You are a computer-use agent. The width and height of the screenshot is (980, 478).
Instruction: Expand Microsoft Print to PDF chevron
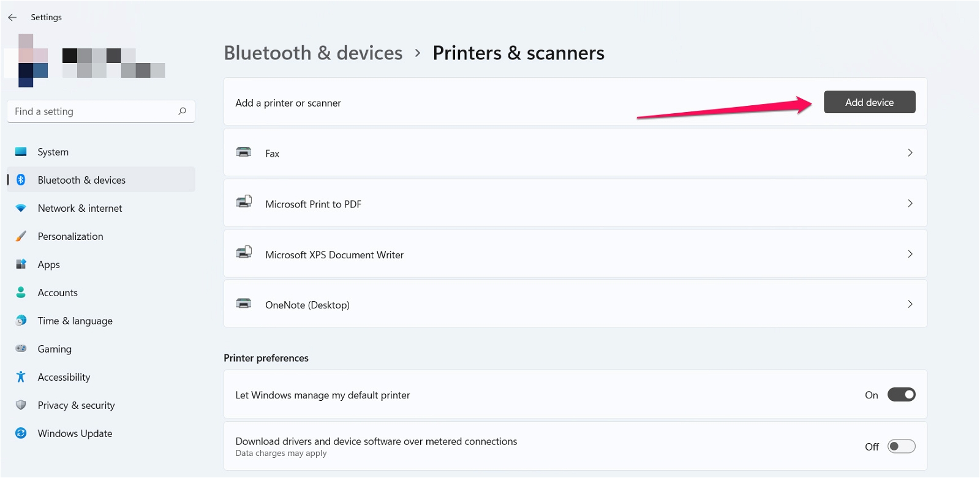910,203
